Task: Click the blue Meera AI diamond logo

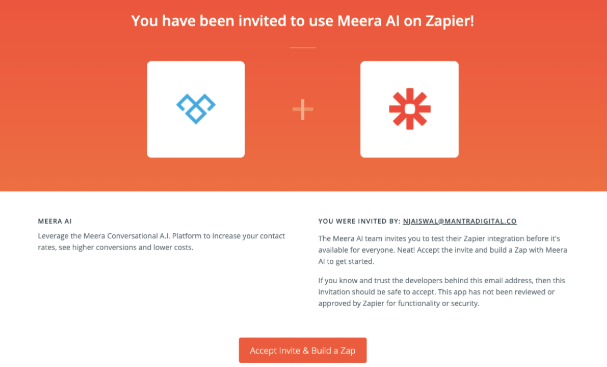Action: click(x=196, y=109)
